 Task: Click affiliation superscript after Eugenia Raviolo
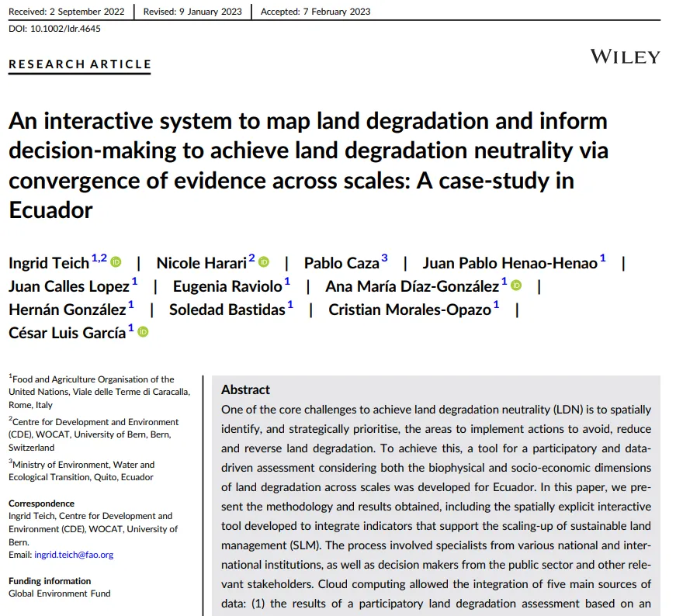point(288,282)
